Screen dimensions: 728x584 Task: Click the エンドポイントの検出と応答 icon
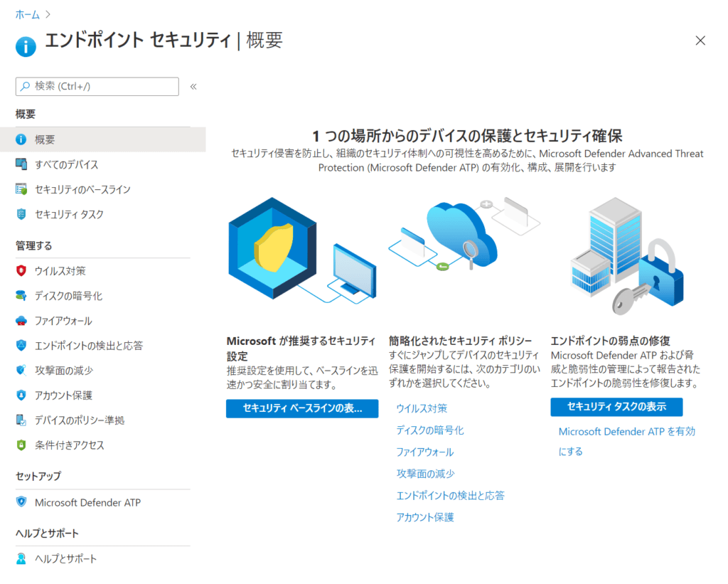tap(21, 345)
